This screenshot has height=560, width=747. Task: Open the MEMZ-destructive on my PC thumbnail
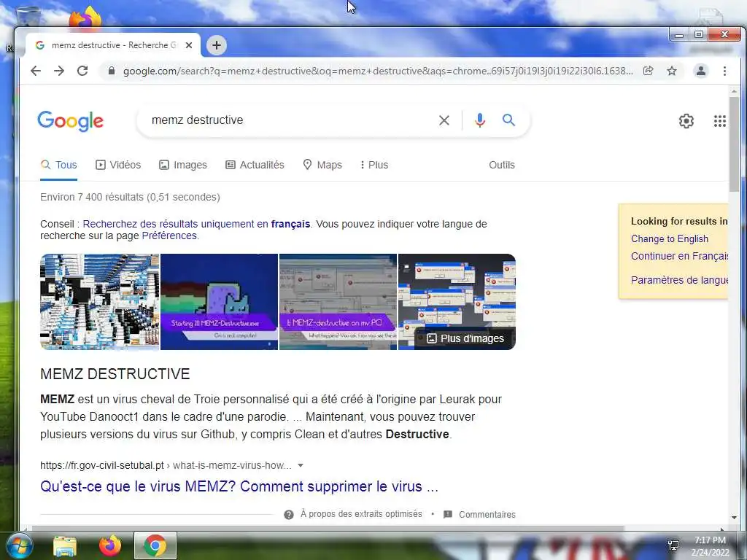[x=338, y=302]
